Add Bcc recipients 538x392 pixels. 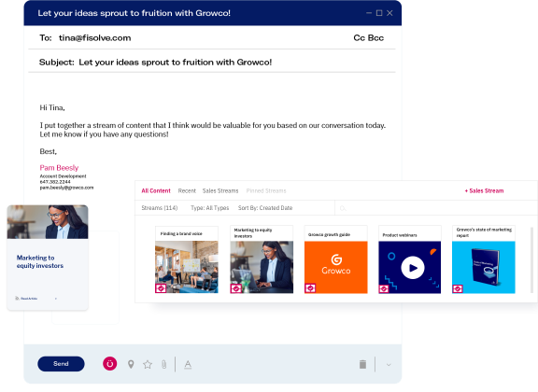point(375,37)
